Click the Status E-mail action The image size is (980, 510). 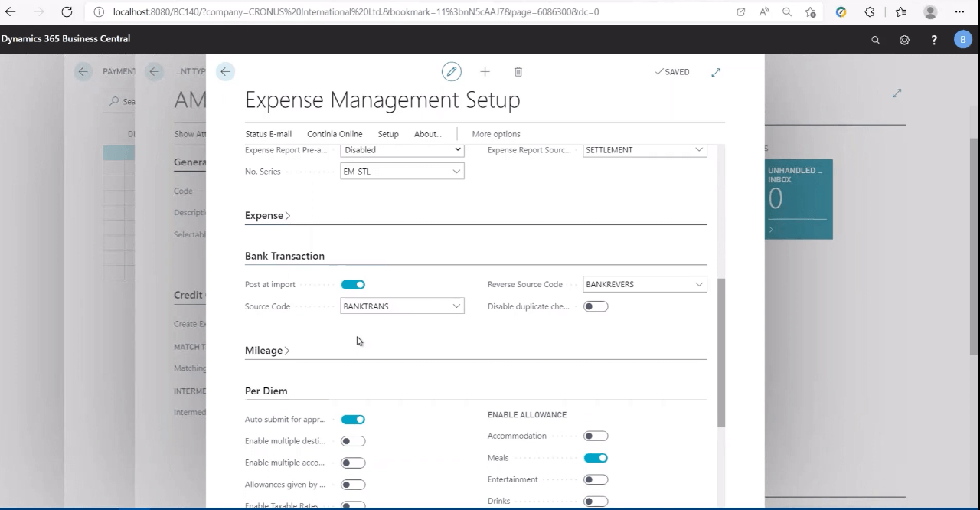[x=268, y=133]
